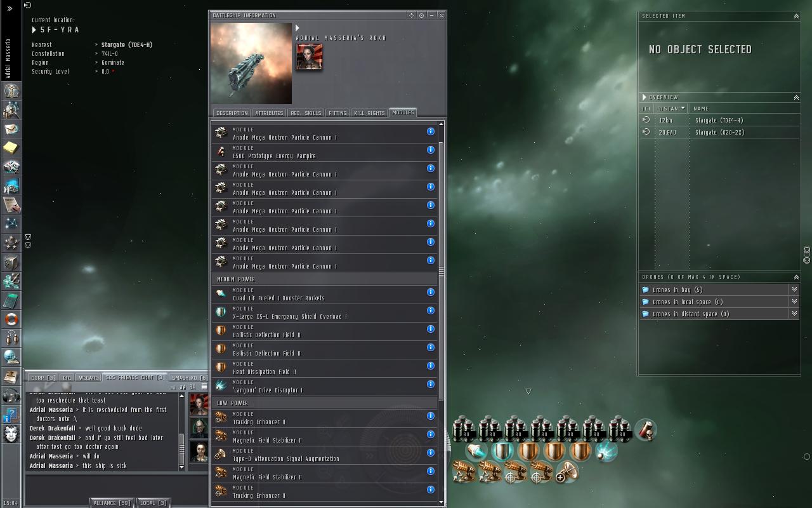Click the Medium Power group header
Viewport: 812px width, 508px height.
tap(324, 279)
